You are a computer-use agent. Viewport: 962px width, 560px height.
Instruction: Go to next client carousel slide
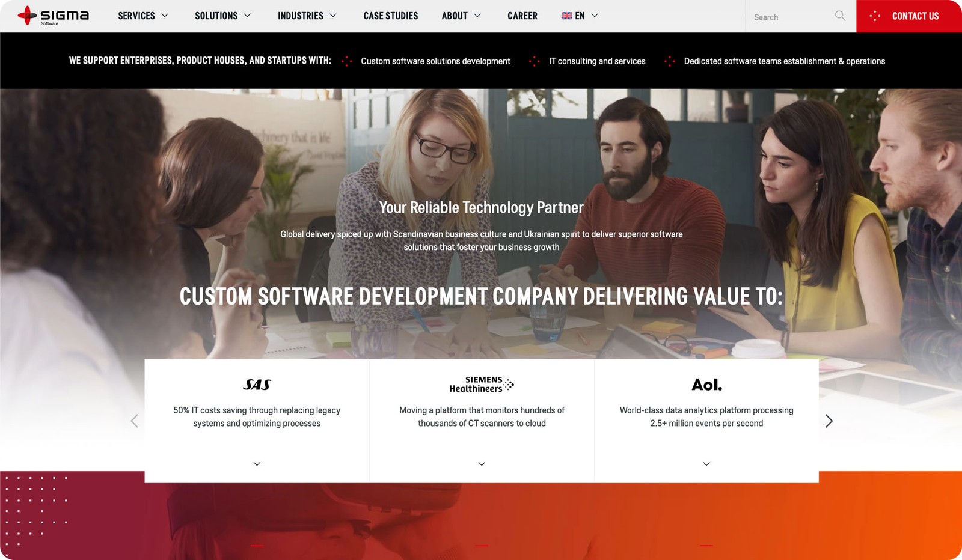(829, 421)
